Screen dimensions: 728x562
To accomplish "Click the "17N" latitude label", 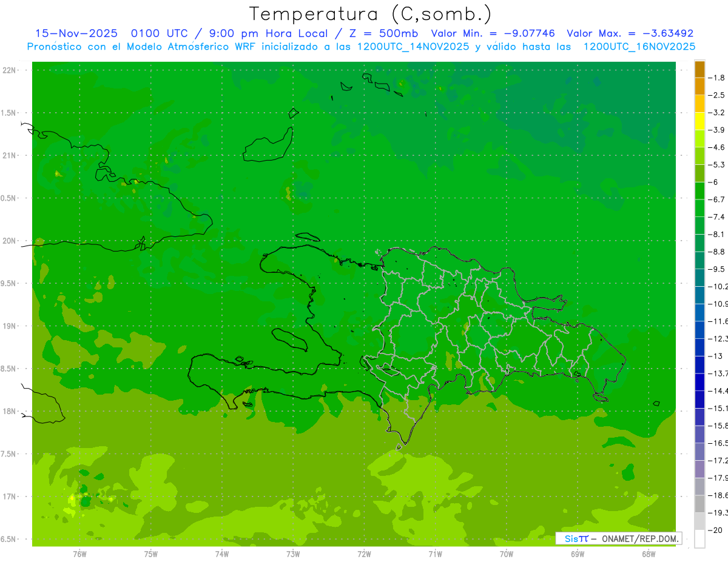I will click(9, 497).
